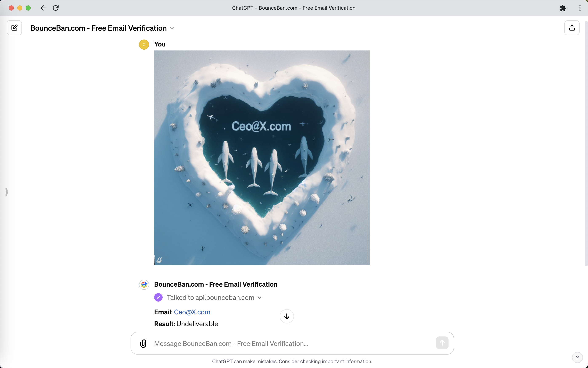The height and width of the screenshot is (368, 588).
Task: Click the ChatGPT browser tab in titlebar
Action: [x=293, y=8]
